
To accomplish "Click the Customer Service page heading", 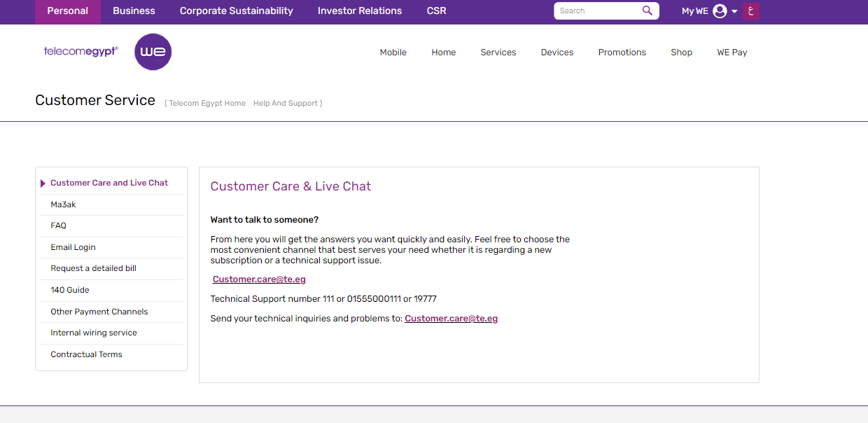I will point(95,100).
